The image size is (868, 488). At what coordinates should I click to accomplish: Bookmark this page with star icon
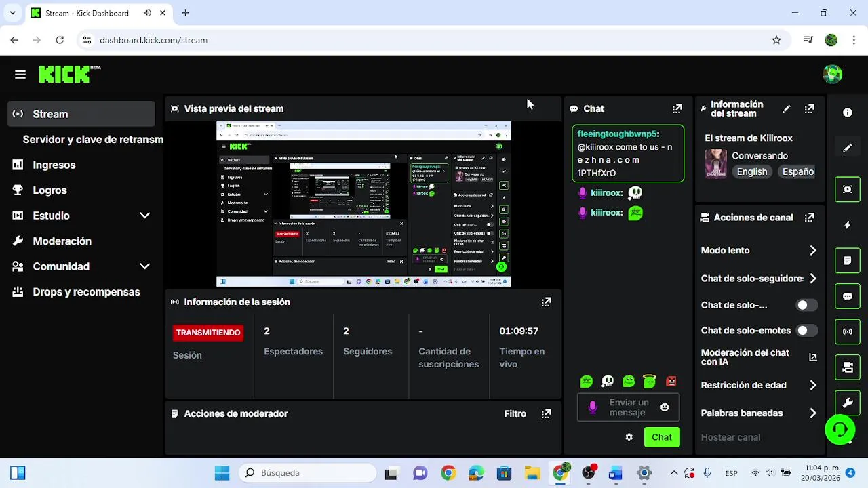[776, 40]
